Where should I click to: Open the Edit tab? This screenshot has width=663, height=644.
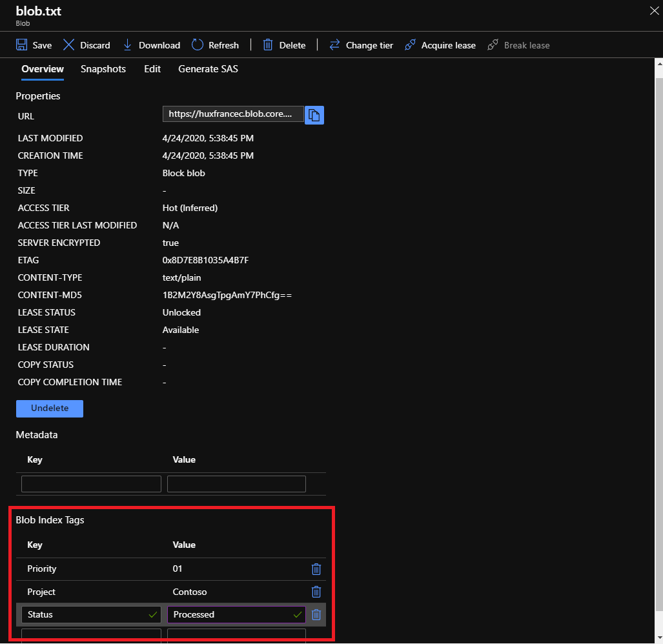(152, 69)
